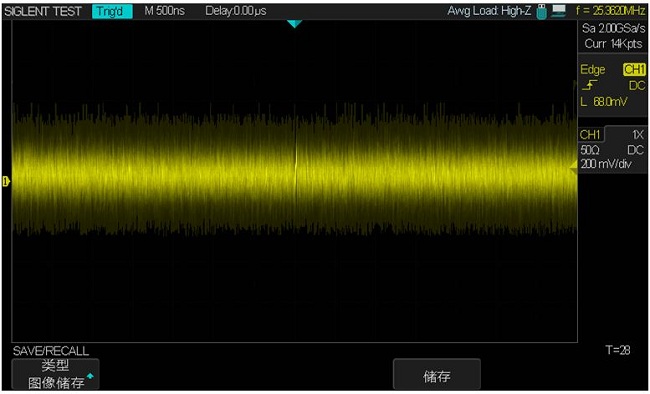Click the frequency counter readout f = 25.3620MHz
Screen dimensions: 650x394
611,11
